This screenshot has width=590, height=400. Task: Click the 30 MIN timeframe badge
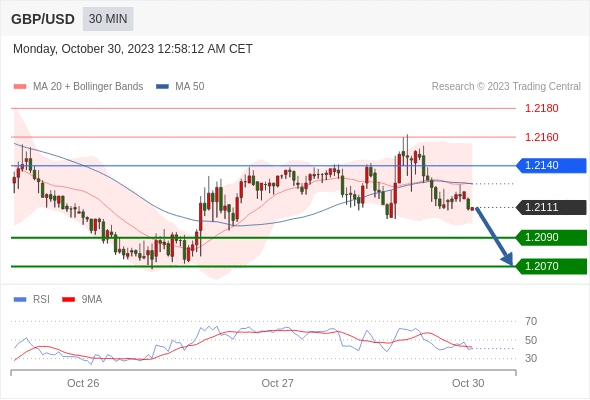(x=108, y=19)
